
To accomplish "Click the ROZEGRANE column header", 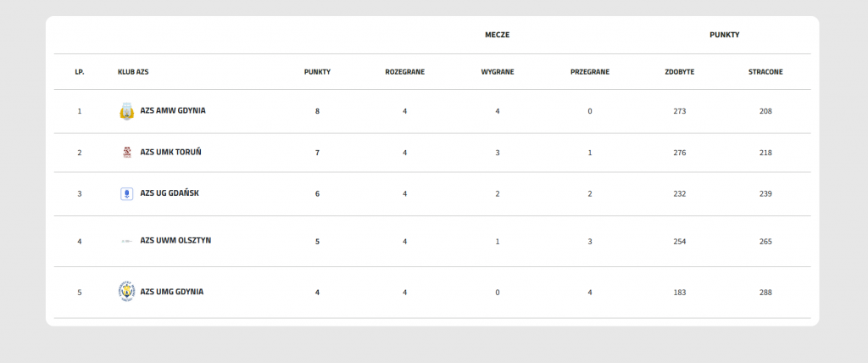I will coord(404,72).
